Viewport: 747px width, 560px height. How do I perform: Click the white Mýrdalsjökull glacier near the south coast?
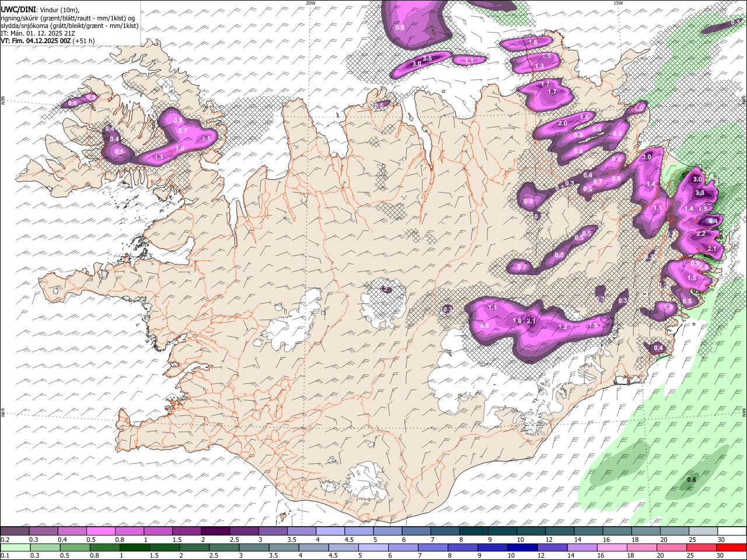[x=366, y=481]
